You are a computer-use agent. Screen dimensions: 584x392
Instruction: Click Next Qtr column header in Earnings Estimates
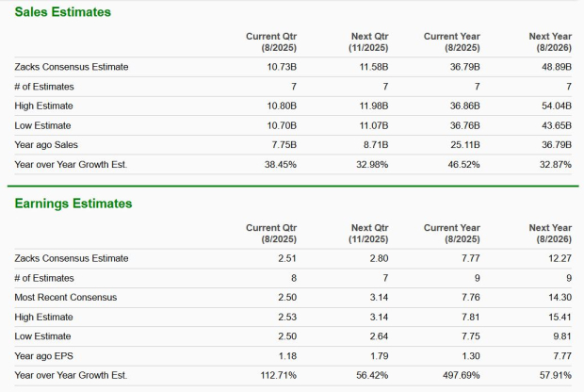(x=369, y=233)
